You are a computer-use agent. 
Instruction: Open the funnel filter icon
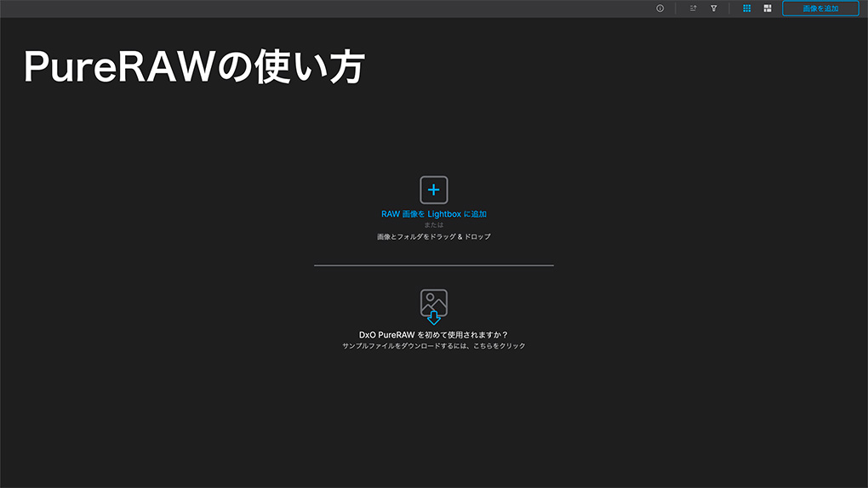[x=714, y=9]
